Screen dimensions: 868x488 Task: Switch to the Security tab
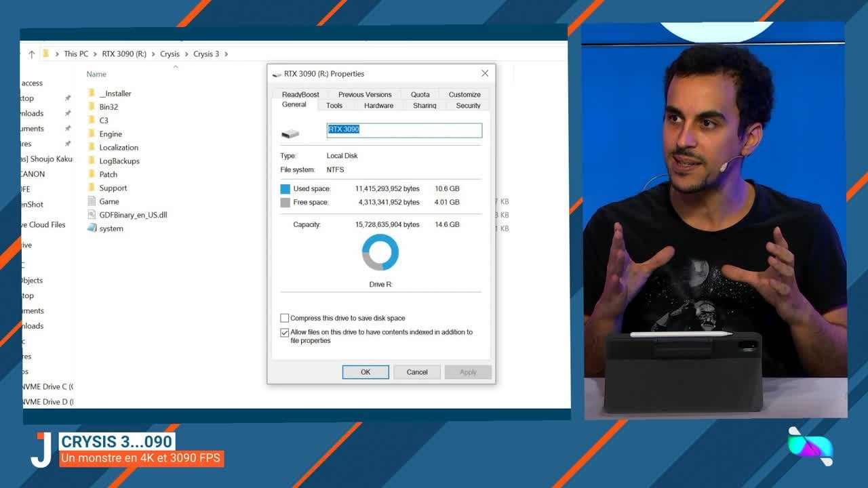(x=468, y=106)
